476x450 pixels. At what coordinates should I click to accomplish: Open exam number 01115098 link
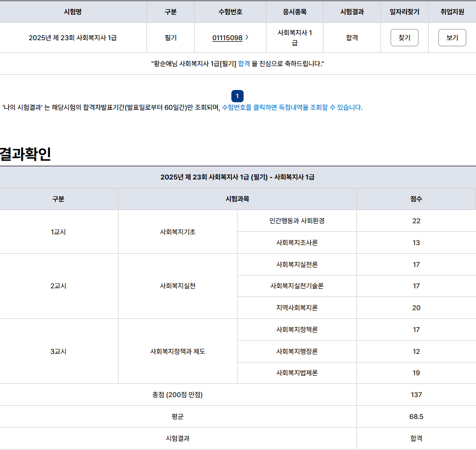tap(227, 38)
